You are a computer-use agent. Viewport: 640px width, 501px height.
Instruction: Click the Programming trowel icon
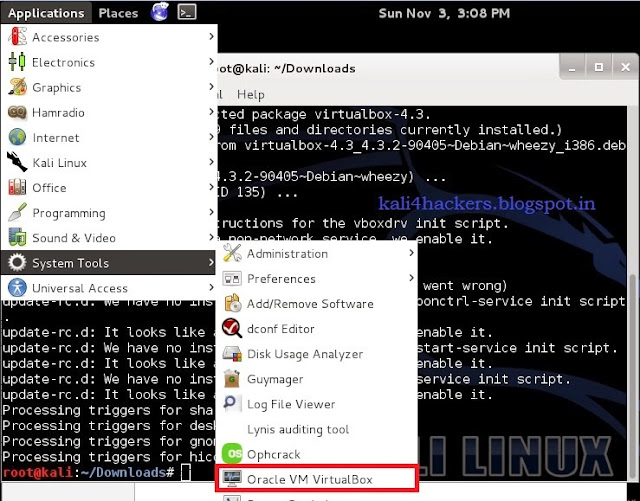pyautogui.click(x=17, y=212)
